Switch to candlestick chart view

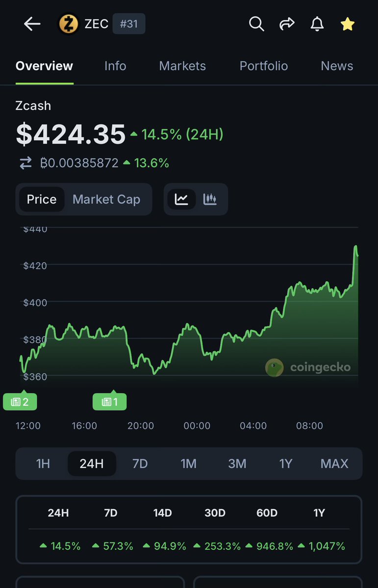(x=210, y=199)
